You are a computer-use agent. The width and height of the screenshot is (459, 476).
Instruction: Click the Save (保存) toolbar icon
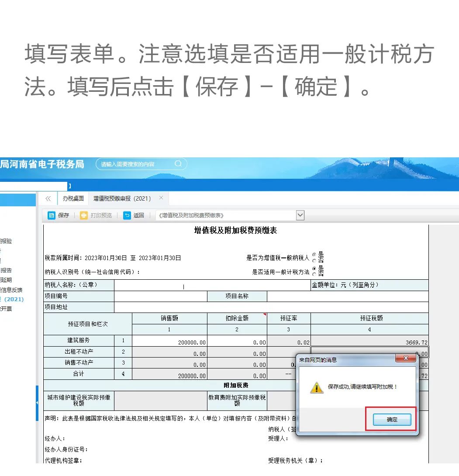51,215
